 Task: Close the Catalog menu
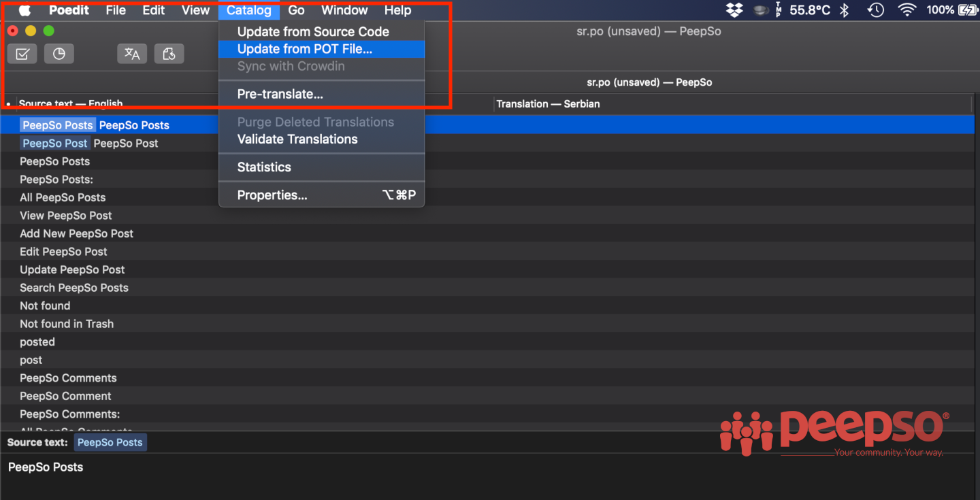(249, 10)
